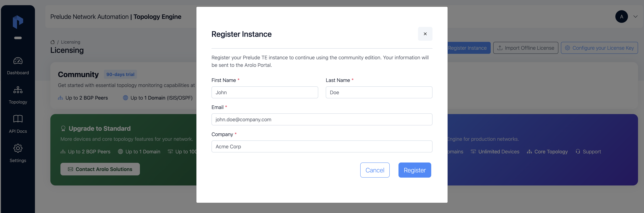Screen dimensions: 644x213
Task: Click the upload icon on Import Offline License
Action: tap(500, 48)
